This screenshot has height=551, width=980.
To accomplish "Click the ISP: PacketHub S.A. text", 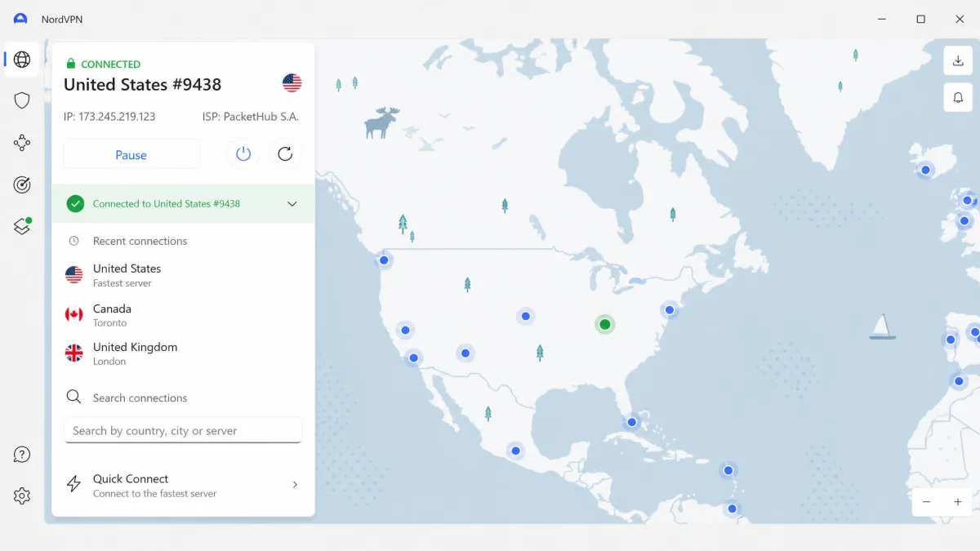I will [x=251, y=117].
